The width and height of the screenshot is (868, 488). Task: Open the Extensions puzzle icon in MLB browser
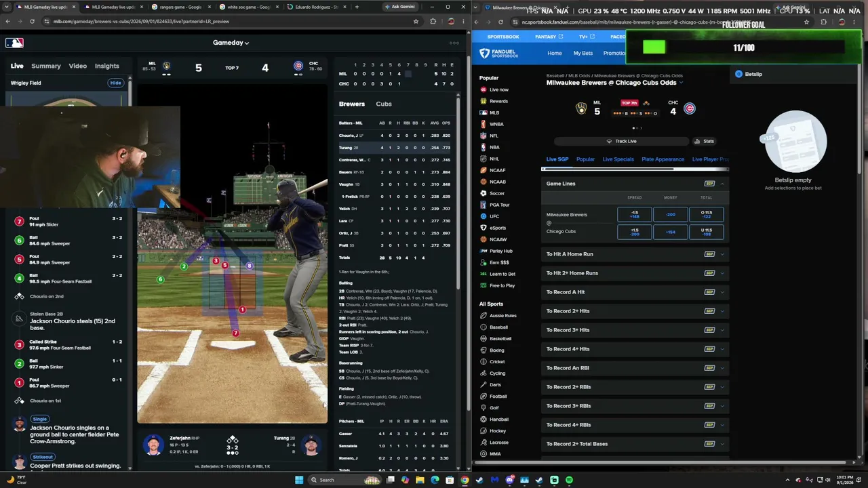point(433,21)
